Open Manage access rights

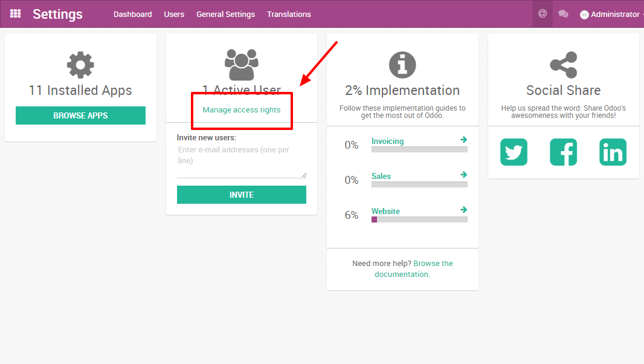click(x=241, y=111)
